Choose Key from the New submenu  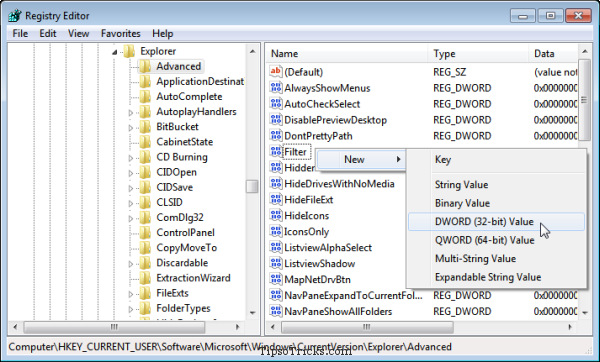(496, 160)
